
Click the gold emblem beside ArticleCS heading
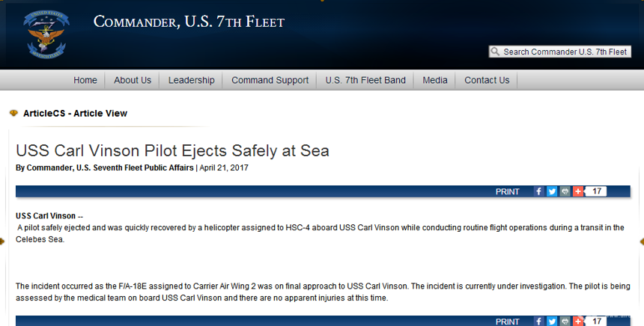(13, 113)
